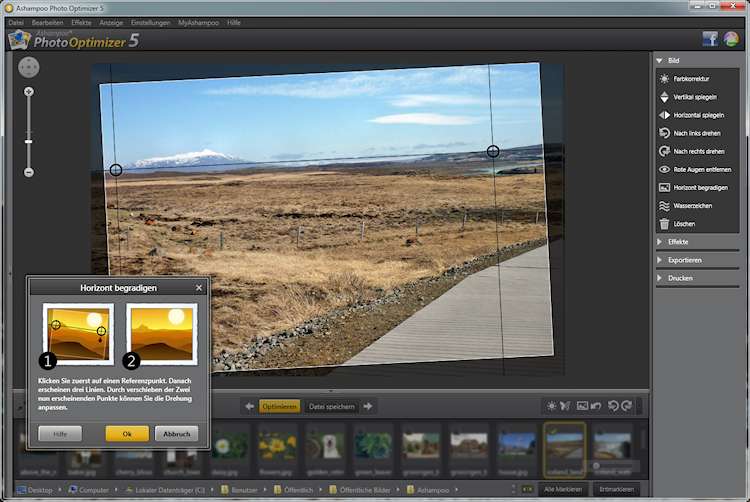Open the Bearbeiten menu
750x502 pixels.
pos(47,22)
